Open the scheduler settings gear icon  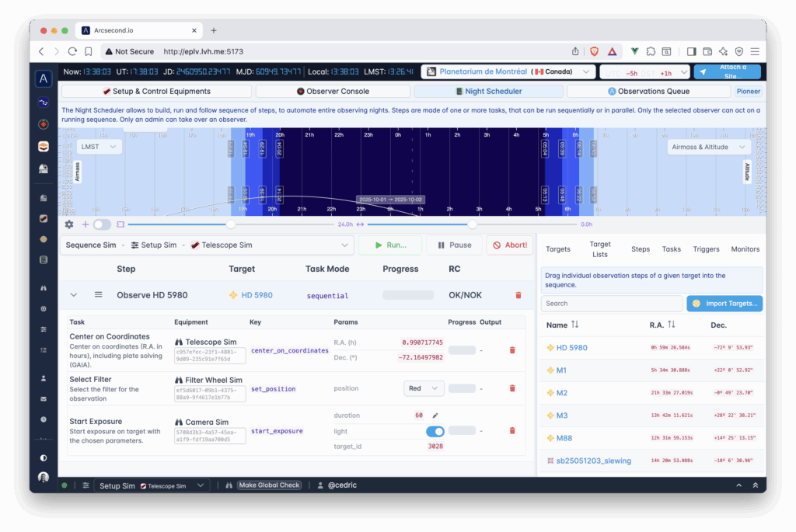(x=69, y=224)
